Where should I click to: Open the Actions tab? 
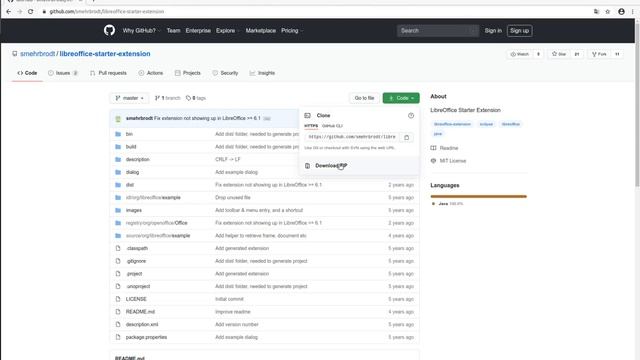click(151, 73)
